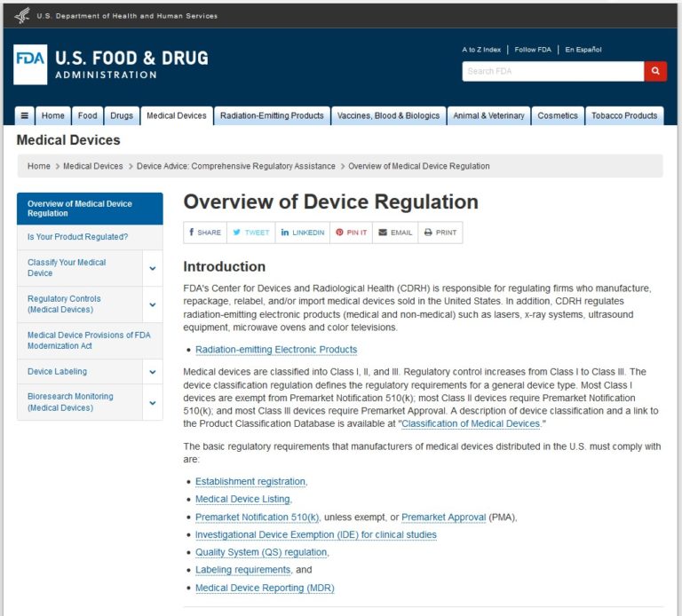Tweet this page
This screenshot has width=682, height=616.
pyautogui.click(x=251, y=233)
